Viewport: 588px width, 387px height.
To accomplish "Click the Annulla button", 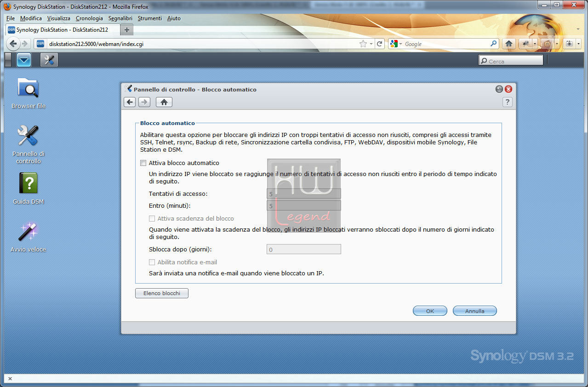I will 475,311.
